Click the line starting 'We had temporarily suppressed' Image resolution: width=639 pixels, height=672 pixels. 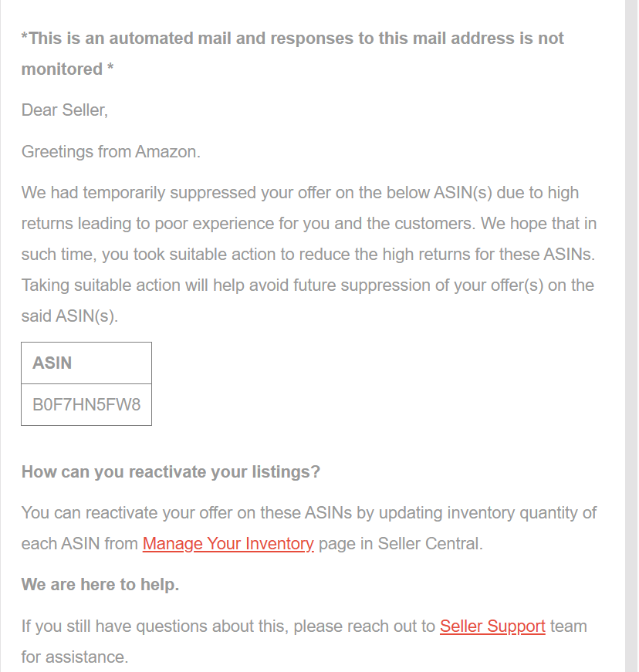(300, 193)
